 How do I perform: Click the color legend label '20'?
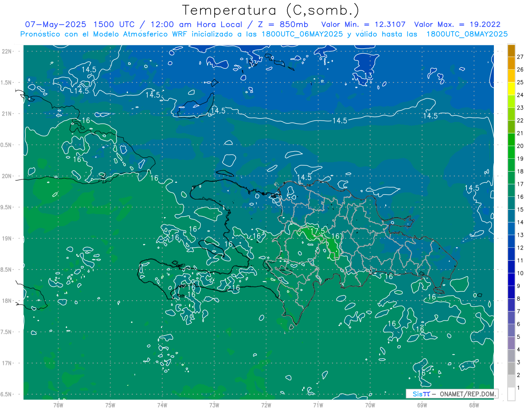520,146
